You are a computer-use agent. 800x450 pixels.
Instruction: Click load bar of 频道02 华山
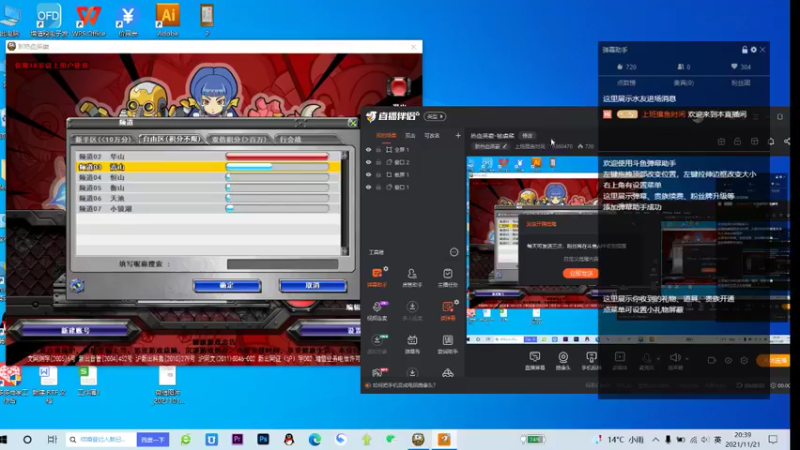tap(277, 156)
